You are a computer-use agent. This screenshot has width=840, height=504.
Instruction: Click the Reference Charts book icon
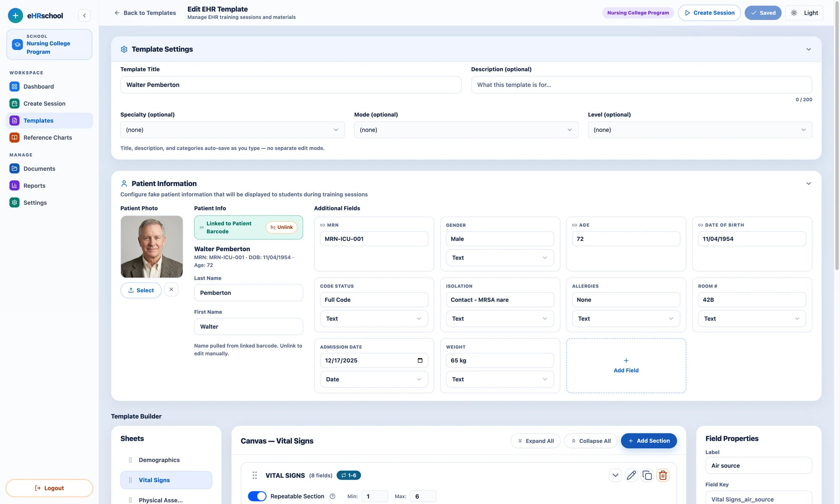pos(14,137)
